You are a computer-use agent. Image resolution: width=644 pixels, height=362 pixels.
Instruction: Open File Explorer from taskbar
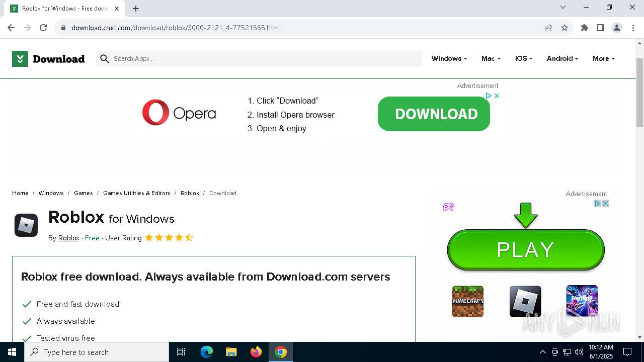click(x=231, y=352)
